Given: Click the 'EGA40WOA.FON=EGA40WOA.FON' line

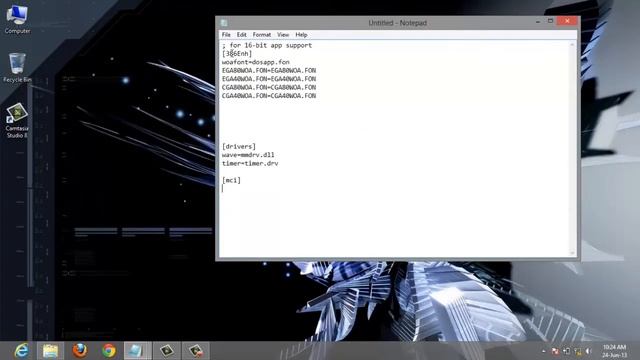Looking at the screenshot, I should click(x=269, y=79).
